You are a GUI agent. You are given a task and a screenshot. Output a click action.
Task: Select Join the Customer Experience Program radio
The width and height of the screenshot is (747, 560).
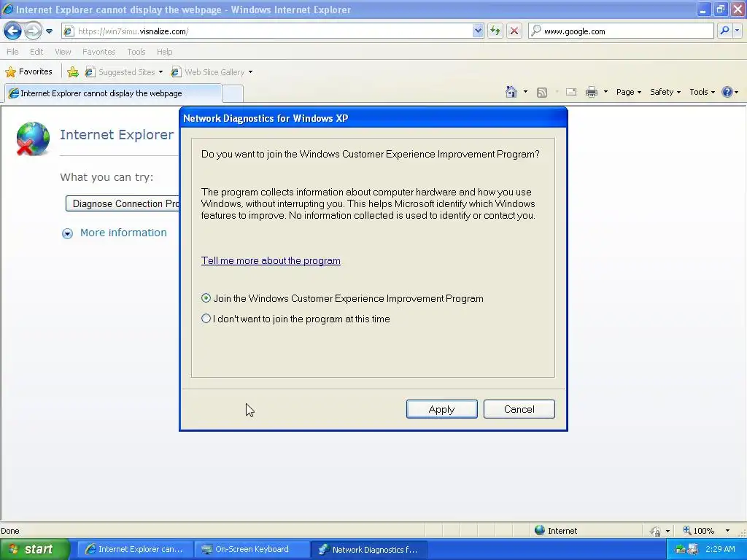click(x=206, y=298)
